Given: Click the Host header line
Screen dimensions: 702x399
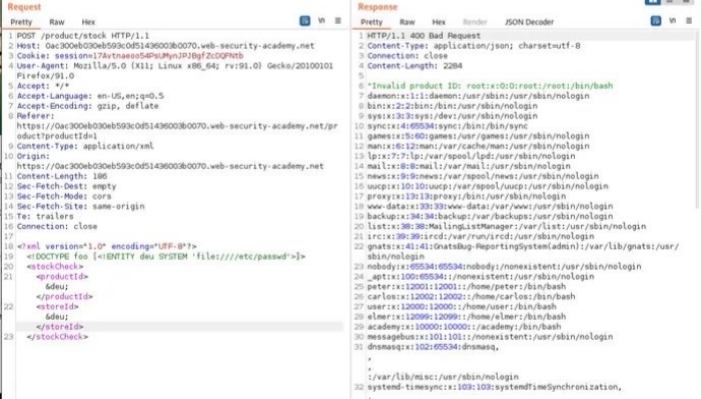Looking at the screenshot, I should point(166,46).
